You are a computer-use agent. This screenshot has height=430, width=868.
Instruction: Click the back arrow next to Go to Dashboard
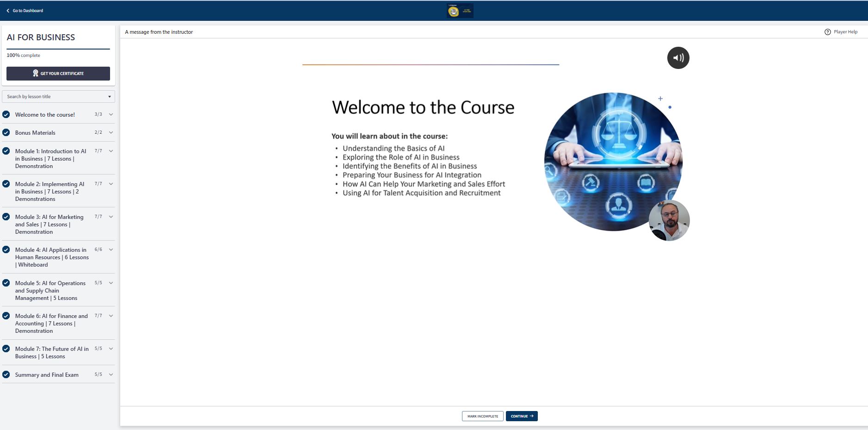[x=8, y=11]
